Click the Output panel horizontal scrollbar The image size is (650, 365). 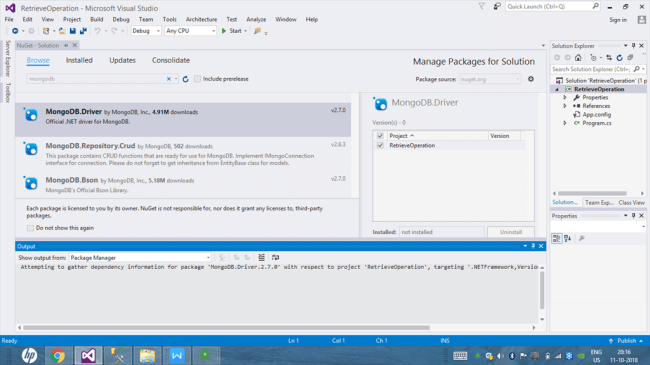226,328
